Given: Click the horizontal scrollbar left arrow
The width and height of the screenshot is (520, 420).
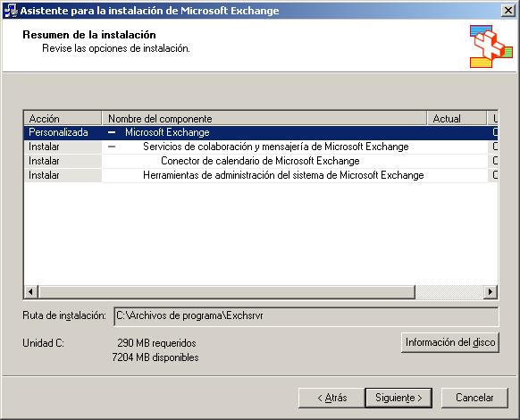Looking at the screenshot, I should tap(30, 292).
